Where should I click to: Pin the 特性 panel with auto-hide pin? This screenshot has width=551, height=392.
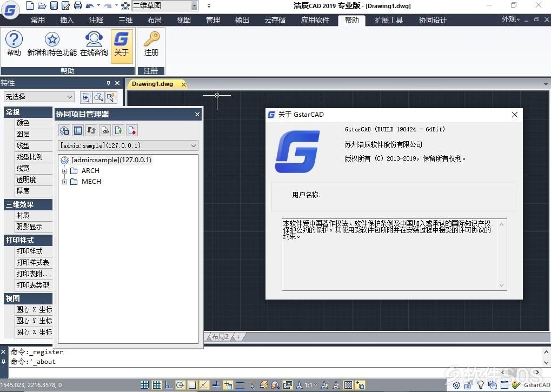(x=108, y=83)
